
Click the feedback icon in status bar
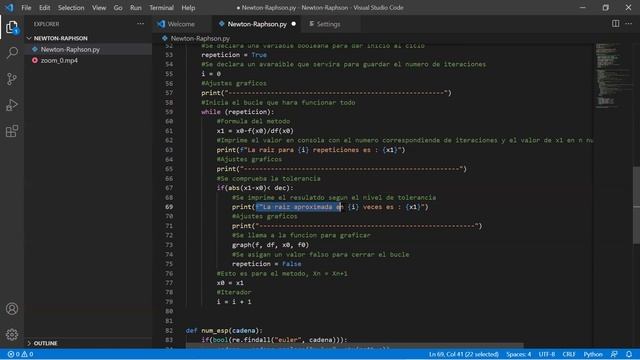coord(614,354)
